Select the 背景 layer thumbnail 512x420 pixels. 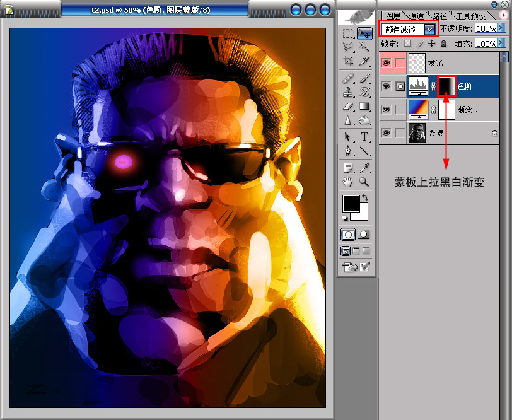click(x=417, y=133)
